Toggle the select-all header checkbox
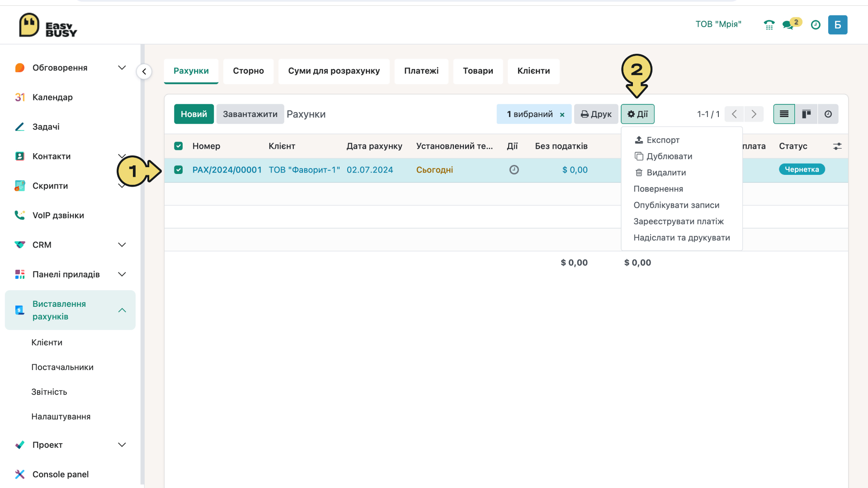 coord(179,146)
